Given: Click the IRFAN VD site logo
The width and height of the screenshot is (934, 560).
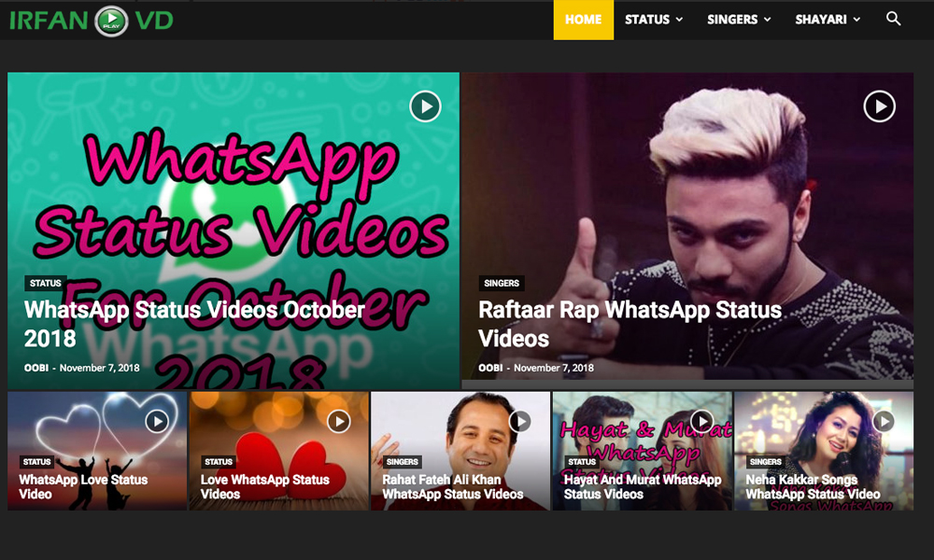Looking at the screenshot, I should tap(92, 20).
